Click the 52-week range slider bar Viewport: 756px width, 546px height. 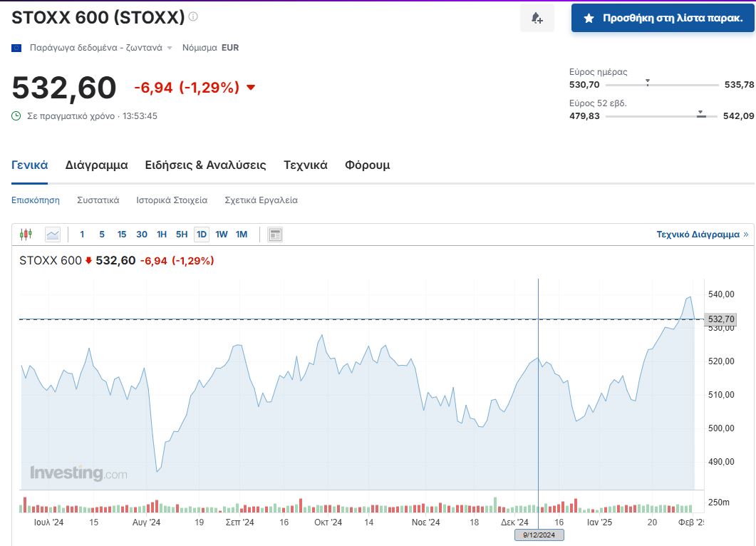pos(662,115)
